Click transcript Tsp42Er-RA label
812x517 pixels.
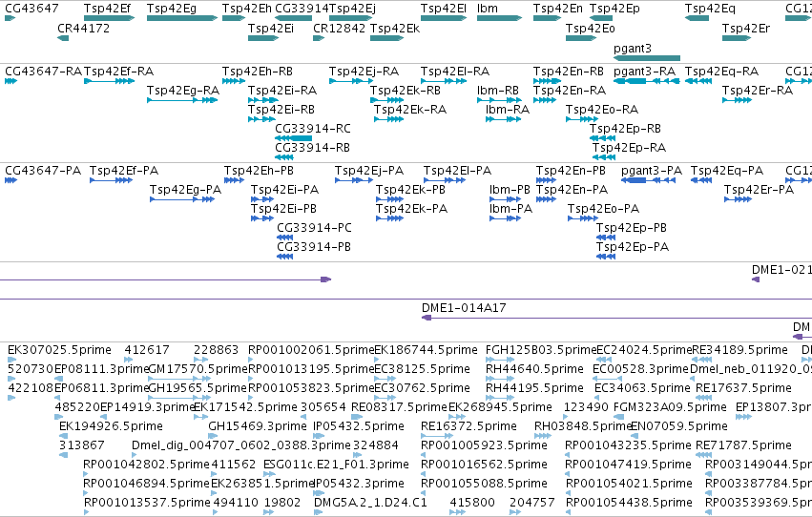[758, 90]
